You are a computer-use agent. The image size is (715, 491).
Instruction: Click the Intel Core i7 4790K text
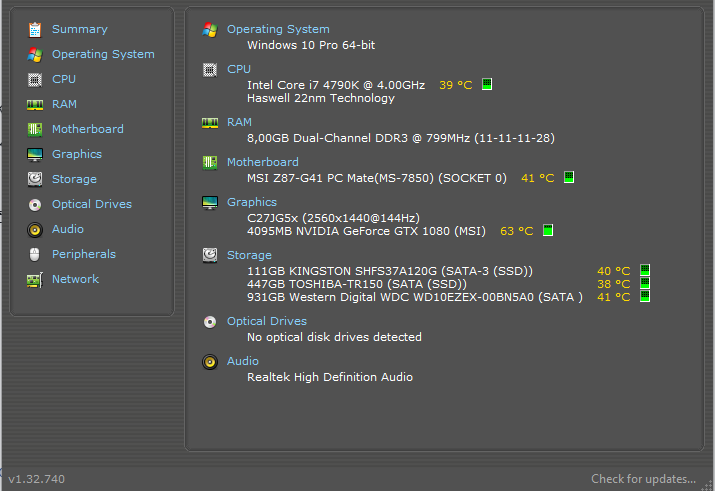[x=336, y=85]
